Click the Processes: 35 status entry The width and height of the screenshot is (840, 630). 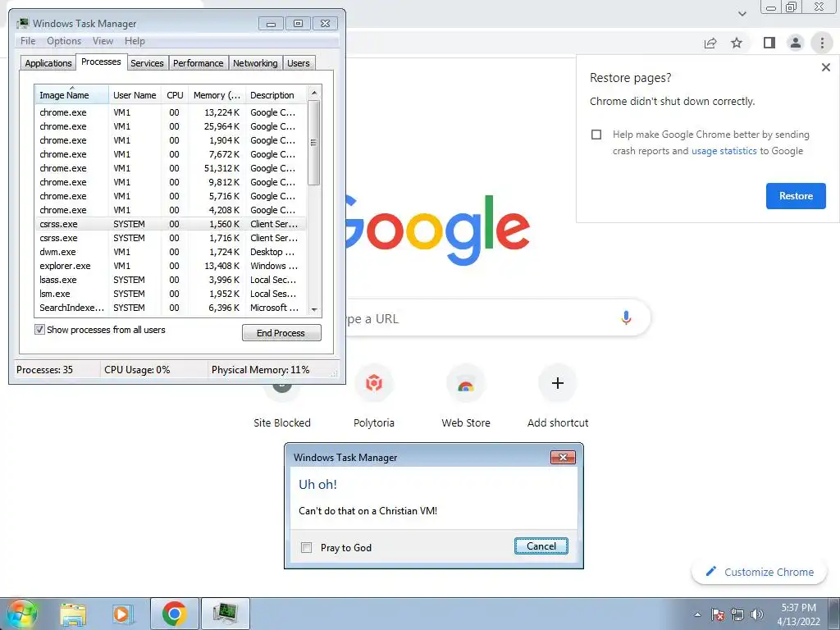click(44, 370)
